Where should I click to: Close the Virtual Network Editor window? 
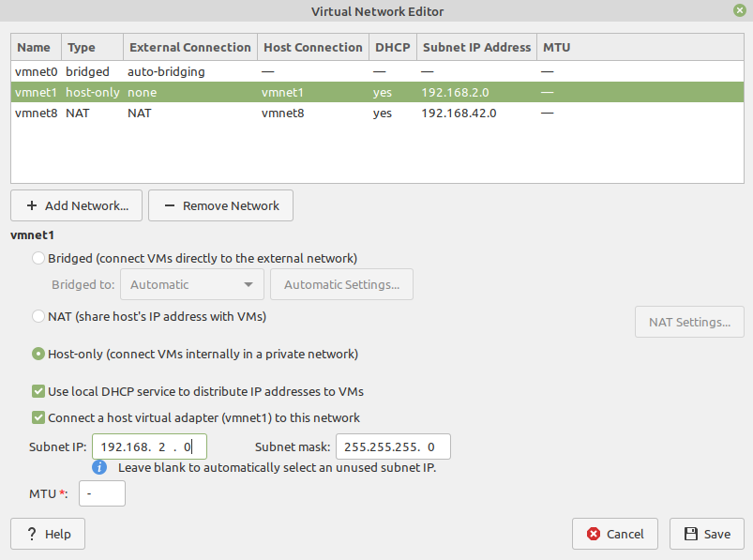(741, 10)
